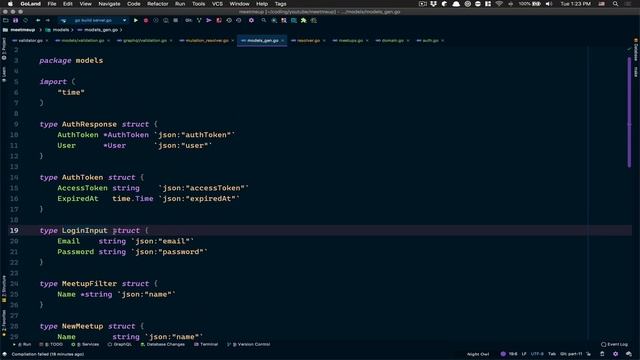Open the Run tool window

tap(23, 344)
